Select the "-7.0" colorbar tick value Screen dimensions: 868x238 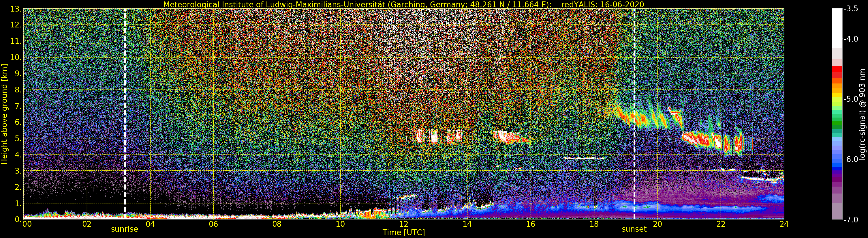click(x=851, y=220)
